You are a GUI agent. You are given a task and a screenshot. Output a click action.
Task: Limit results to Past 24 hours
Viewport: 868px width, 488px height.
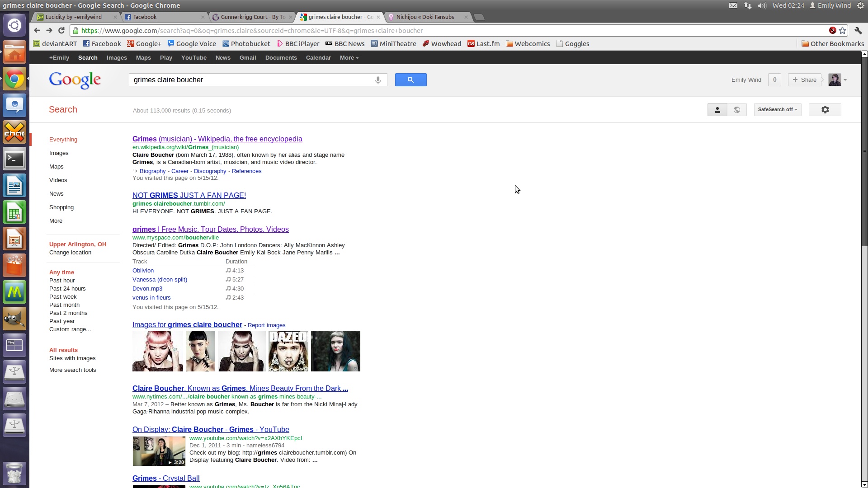click(x=67, y=289)
